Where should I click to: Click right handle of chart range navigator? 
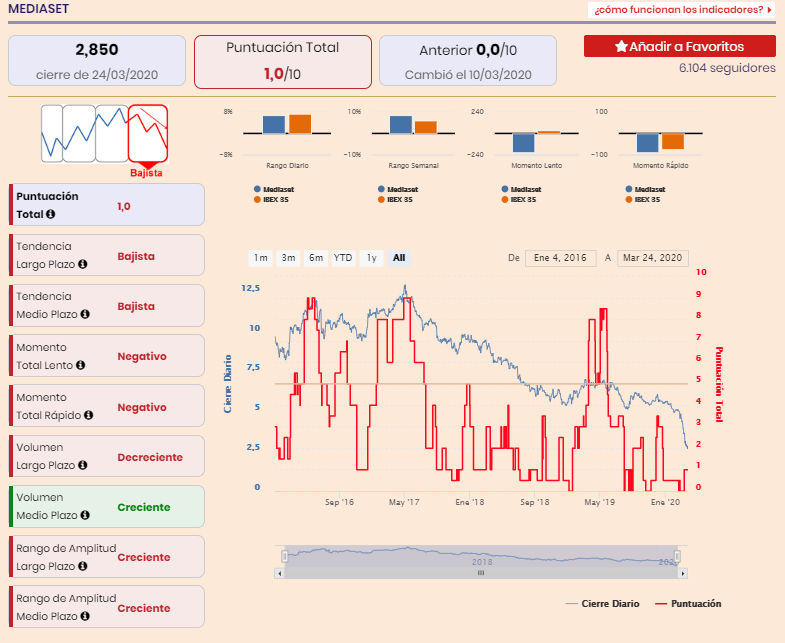[677, 556]
